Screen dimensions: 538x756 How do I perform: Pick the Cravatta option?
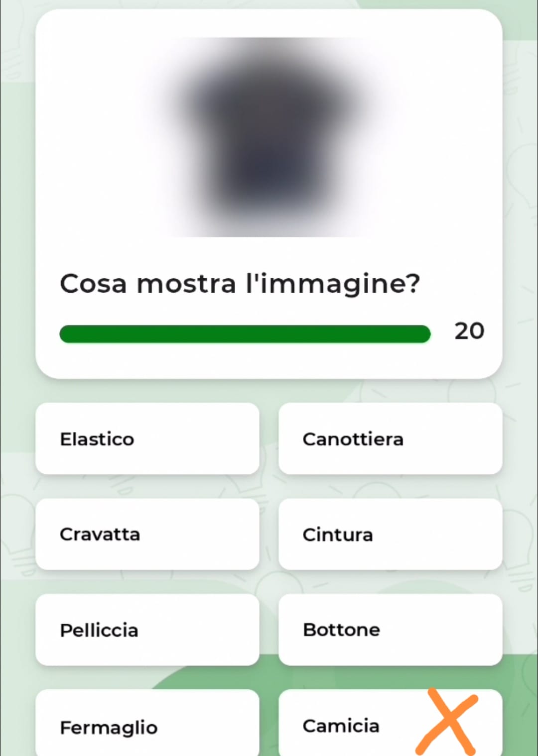point(147,534)
